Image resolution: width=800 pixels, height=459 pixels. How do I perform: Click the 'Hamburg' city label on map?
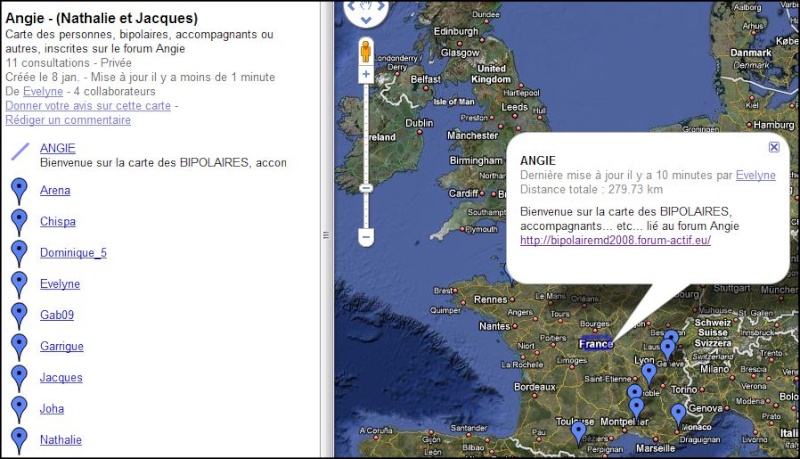pos(774,124)
